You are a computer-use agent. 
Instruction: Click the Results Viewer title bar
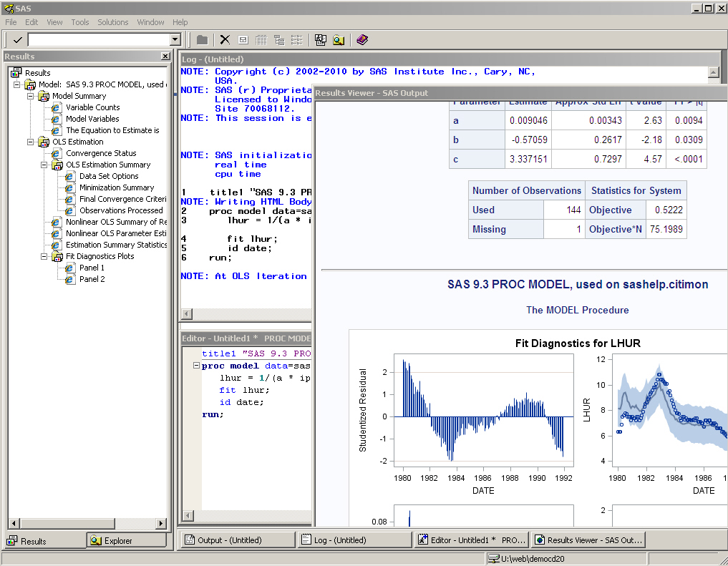pyautogui.click(x=520, y=93)
